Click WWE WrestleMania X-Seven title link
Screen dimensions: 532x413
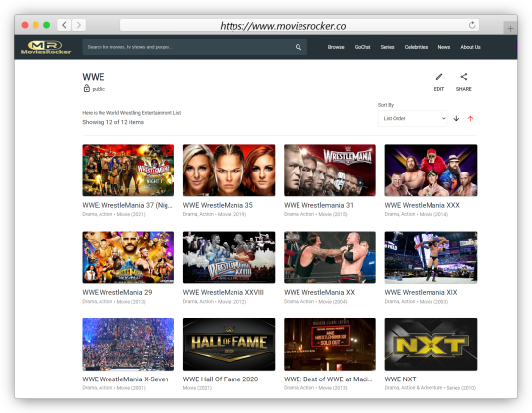125,379
